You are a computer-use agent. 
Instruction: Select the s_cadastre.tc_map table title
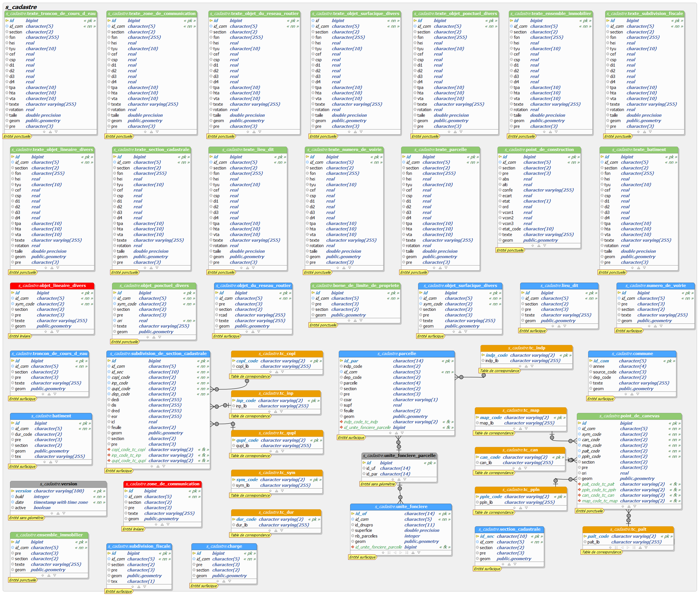pyautogui.click(x=521, y=410)
